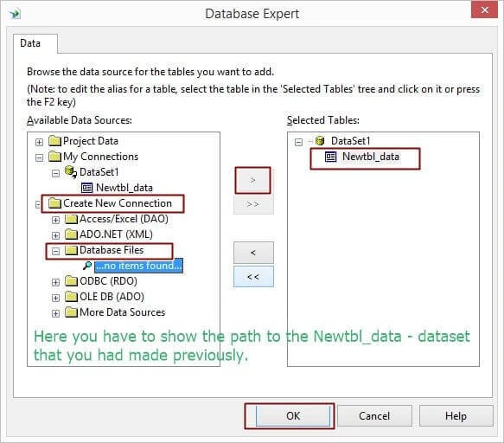
Task: Select Newtbl_data in Available Data Sources
Action: [x=124, y=188]
